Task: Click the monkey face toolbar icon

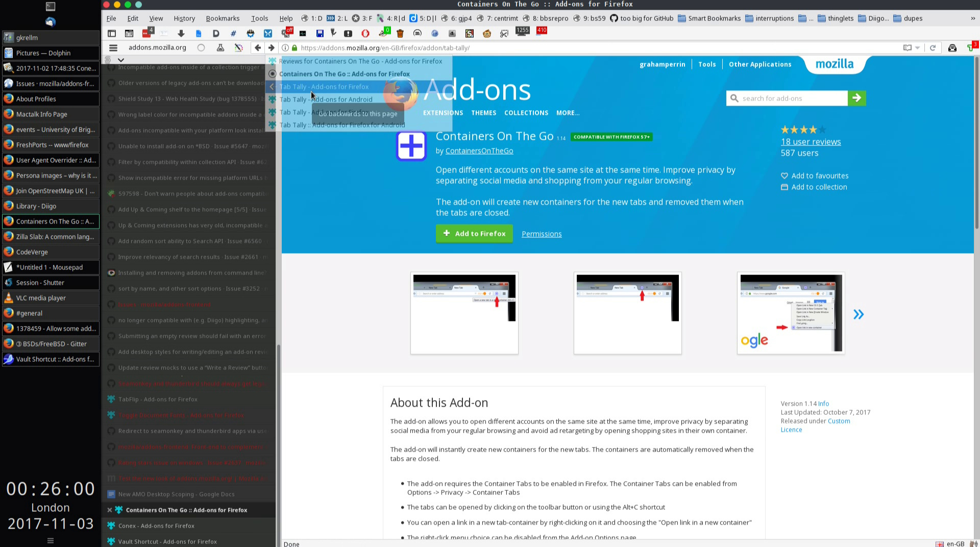Action: 487,34
